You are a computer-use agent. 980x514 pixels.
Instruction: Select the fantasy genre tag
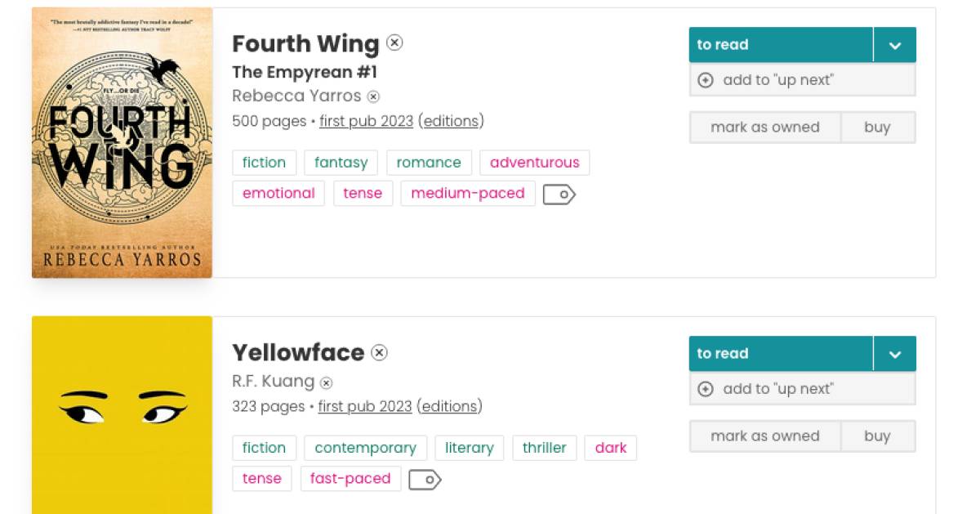click(x=341, y=163)
